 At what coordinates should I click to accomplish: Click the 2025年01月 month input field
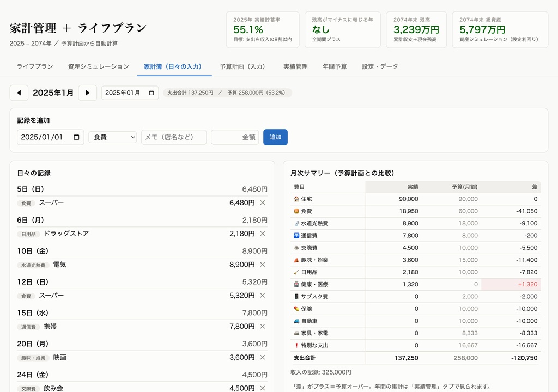point(130,93)
